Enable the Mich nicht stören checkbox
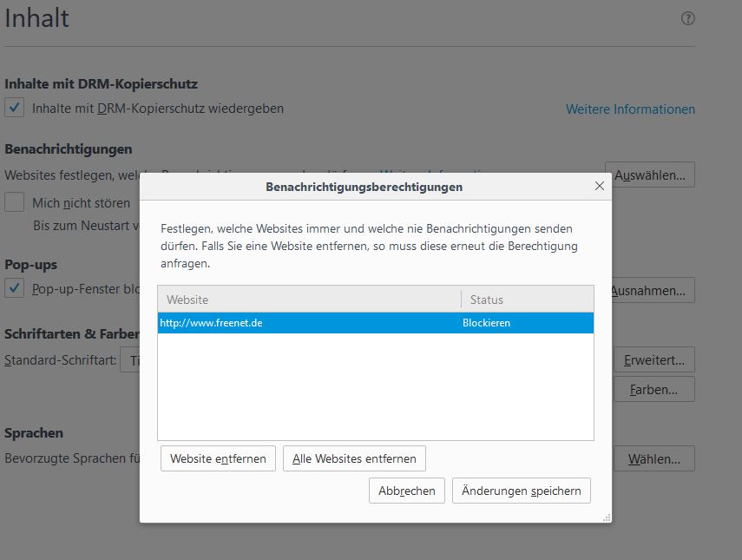The width and height of the screenshot is (742, 560). (15, 202)
